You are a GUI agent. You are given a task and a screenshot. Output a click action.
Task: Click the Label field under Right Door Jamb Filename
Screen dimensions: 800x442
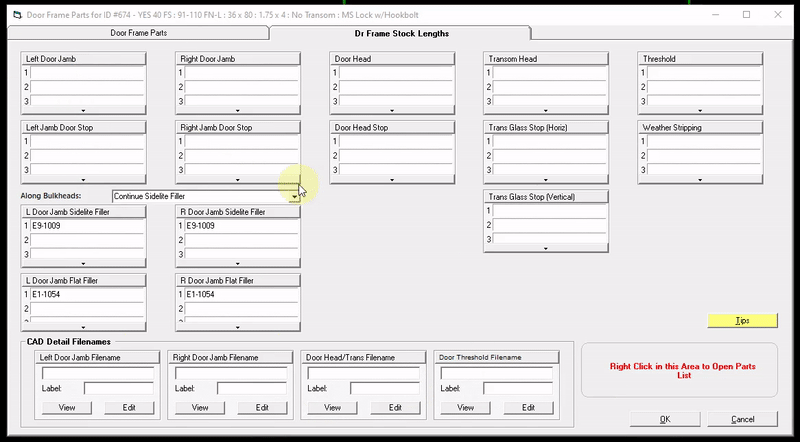pyautogui.click(x=252, y=388)
